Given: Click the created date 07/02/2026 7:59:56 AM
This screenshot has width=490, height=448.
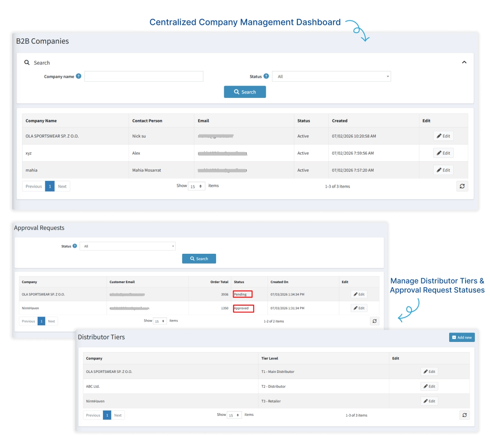Looking at the screenshot, I should tap(353, 153).
